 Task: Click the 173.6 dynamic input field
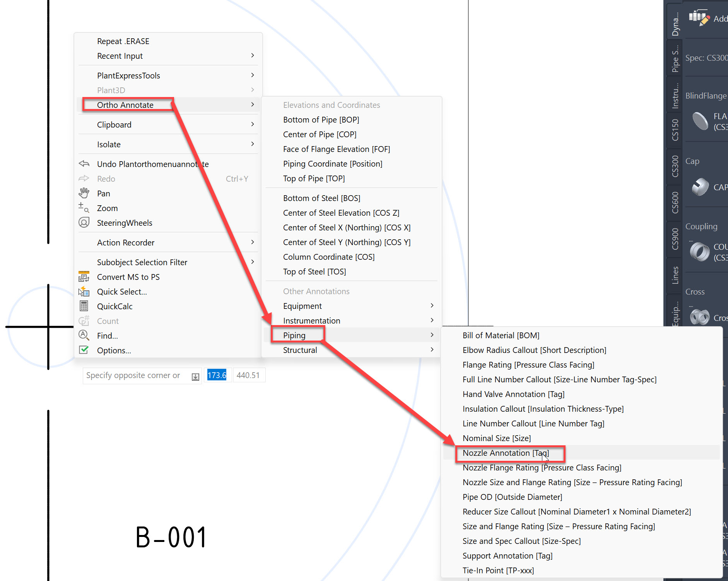coord(217,375)
